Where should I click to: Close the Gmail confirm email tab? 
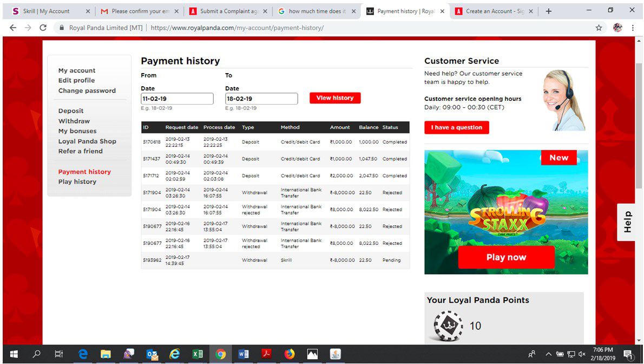pos(176,11)
